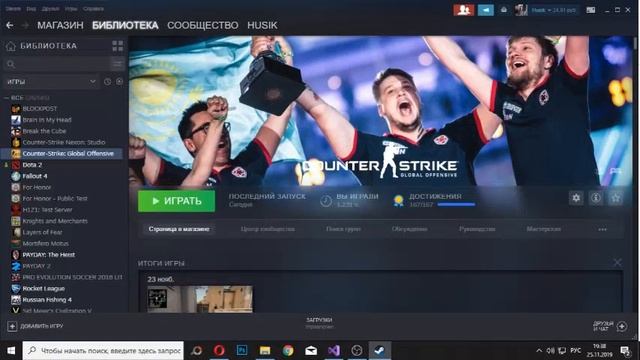Select For Honor - Public Test
Image resolution: width=640 pixels, height=360 pixels.
click(x=55, y=199)
